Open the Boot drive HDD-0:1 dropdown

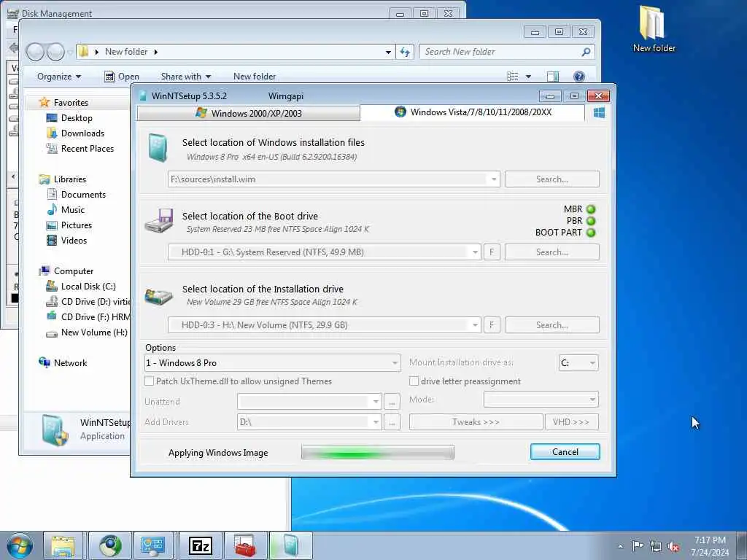pyautogui.click(x=474, y=252)
